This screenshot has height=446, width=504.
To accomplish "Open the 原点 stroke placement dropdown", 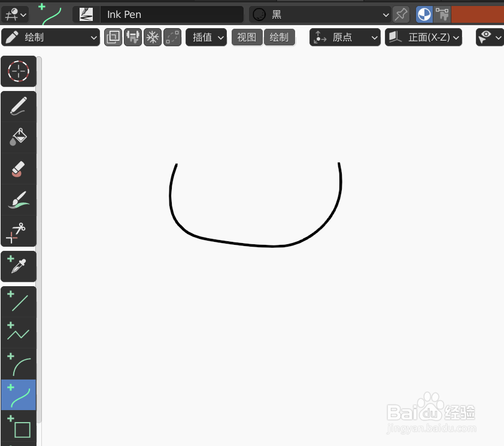I will click(x=345, y=37).
